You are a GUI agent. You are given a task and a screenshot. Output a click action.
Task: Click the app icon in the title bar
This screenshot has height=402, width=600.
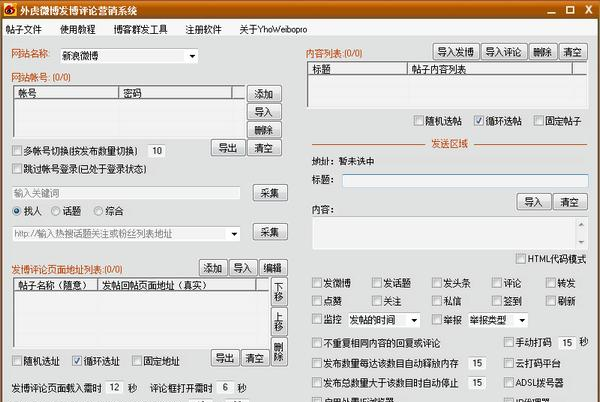(9, 9)
